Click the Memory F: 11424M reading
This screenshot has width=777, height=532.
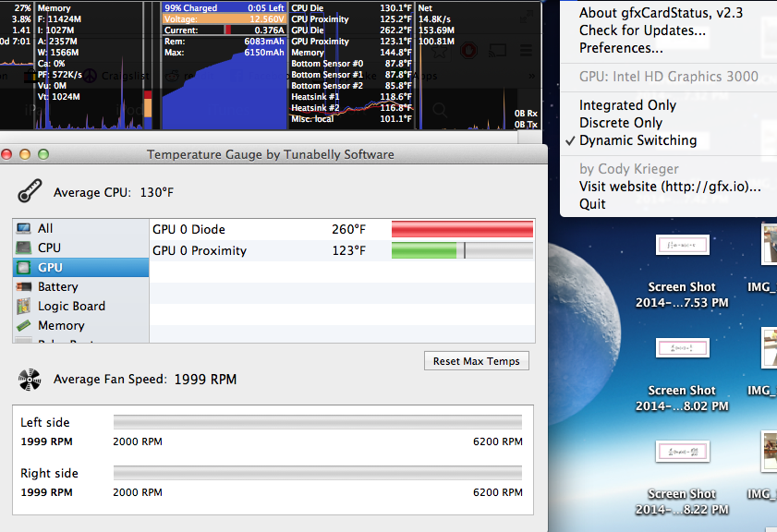pyautogui.click(x=59, y=19)
